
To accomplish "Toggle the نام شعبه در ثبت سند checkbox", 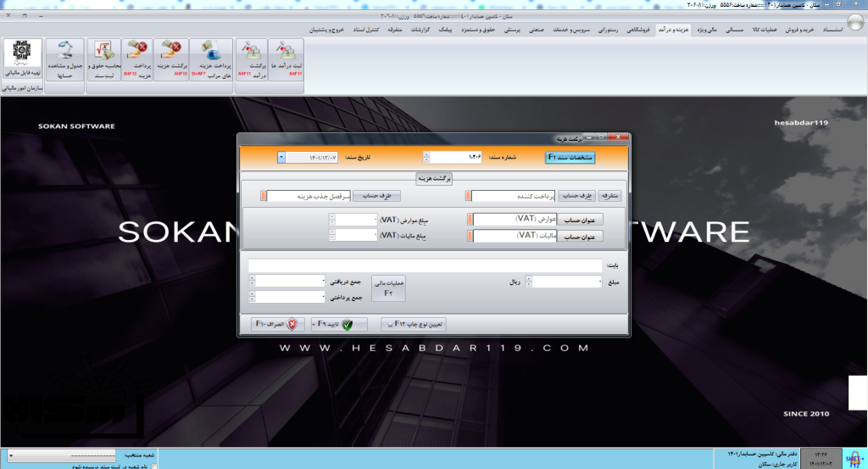I will coord(154,466).
